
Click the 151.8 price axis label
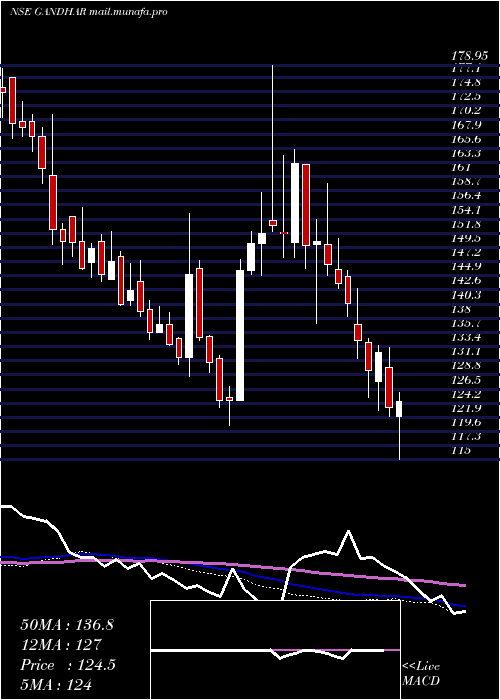click(466, 224)
